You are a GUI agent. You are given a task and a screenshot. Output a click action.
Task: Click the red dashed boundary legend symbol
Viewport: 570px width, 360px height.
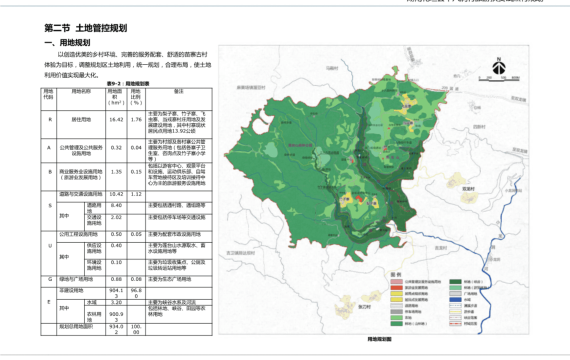(x=455, y=324)
